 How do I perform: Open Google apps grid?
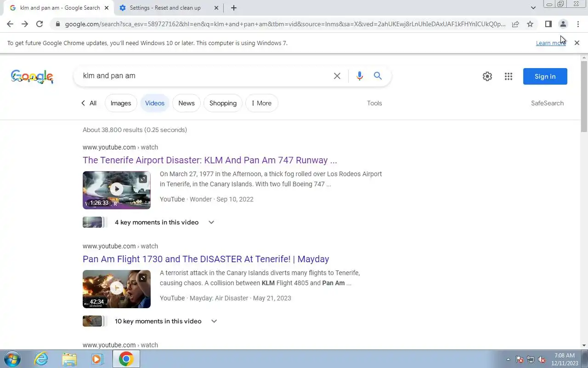click(508, 76)
